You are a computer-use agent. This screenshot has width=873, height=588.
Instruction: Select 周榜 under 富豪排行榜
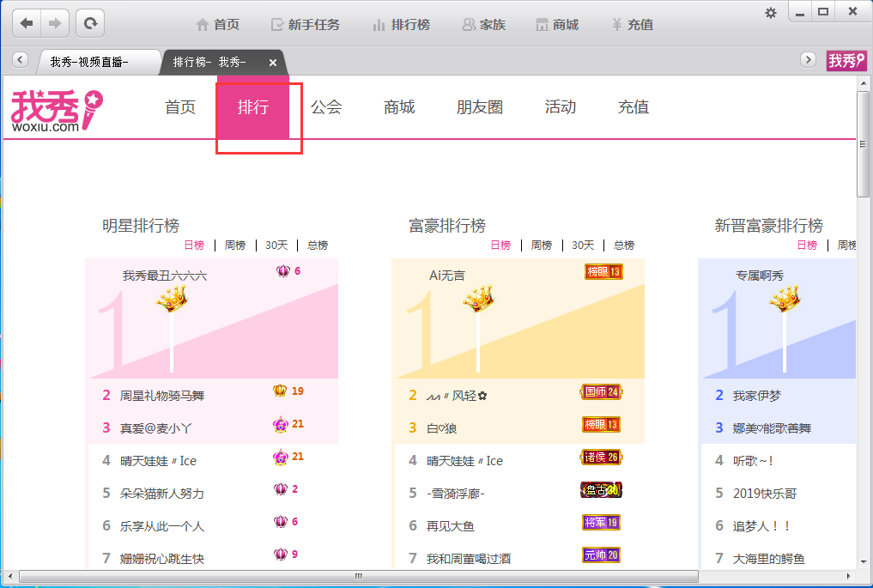coord(541,245)
